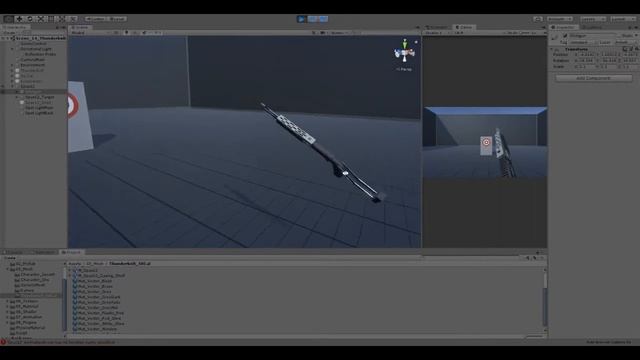Open the Tag dropdown in Inspector
Screen dimensions: 640x360
tap(583, 42)
